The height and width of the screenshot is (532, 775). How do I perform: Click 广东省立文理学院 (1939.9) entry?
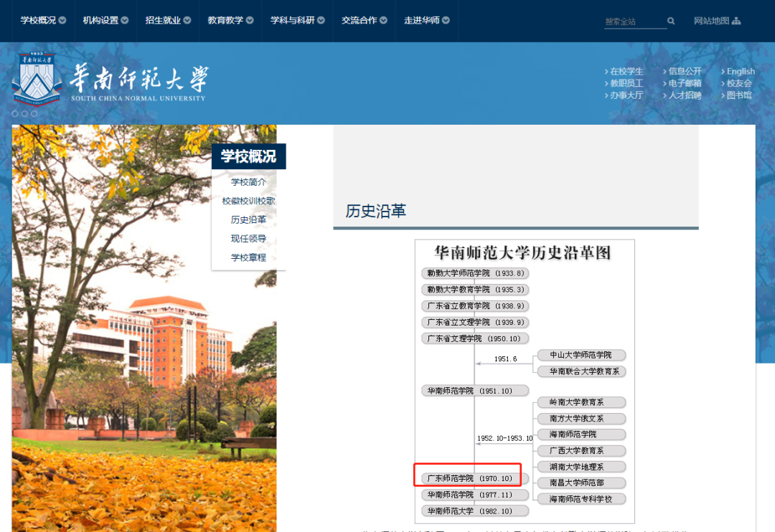click(x=475, y=322)
